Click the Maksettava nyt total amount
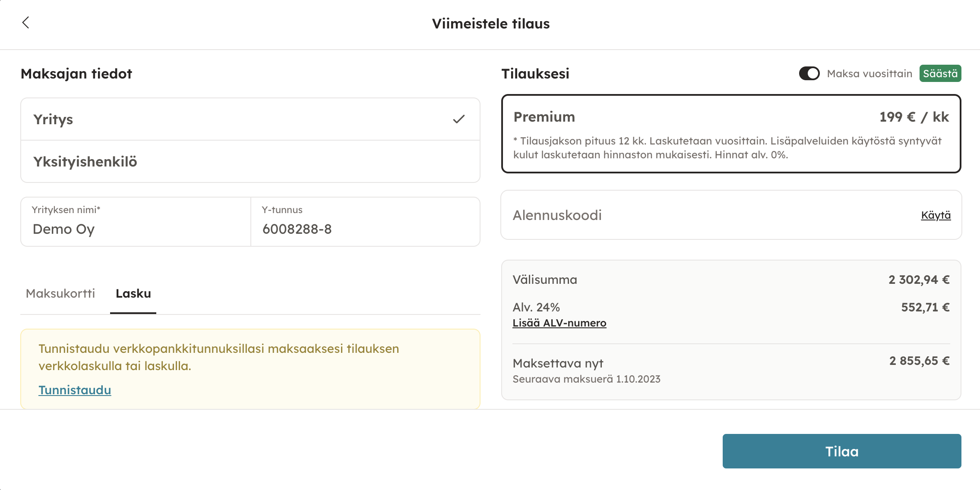Viewport: 980px width, 490px height. 919,361
